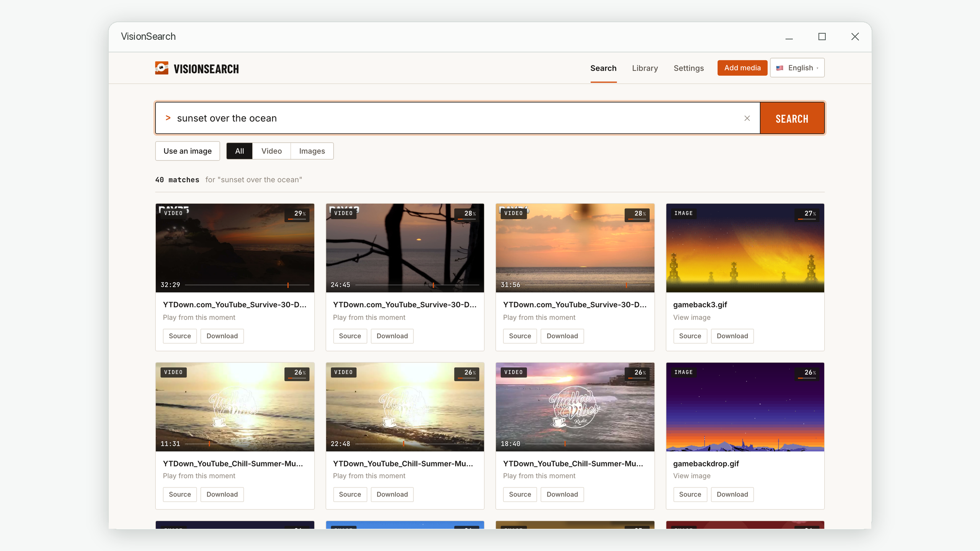Image resolution: width=980 pixels, height=551 pixels.
Task: Open the 31:56 orange sunset video thumbnail
Action: pyautogui.click(x=575, y=248)
